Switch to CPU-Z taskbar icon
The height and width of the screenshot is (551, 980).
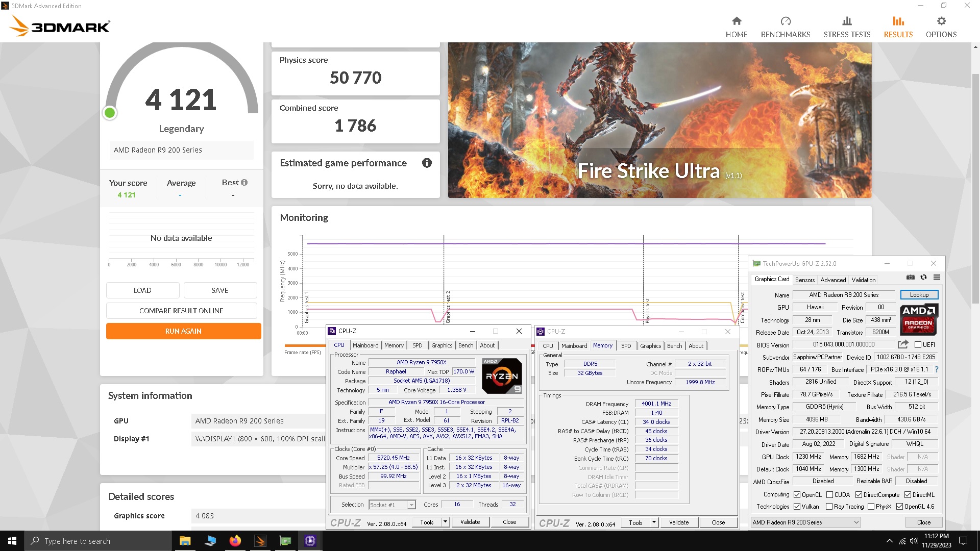[310, 541]
